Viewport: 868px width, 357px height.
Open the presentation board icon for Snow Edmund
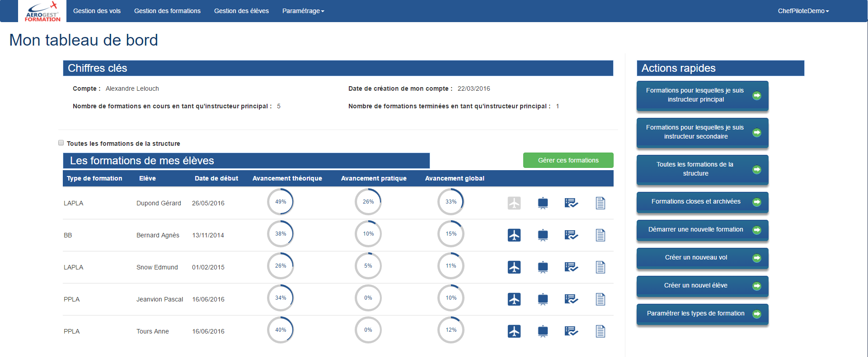pos(543,268)
